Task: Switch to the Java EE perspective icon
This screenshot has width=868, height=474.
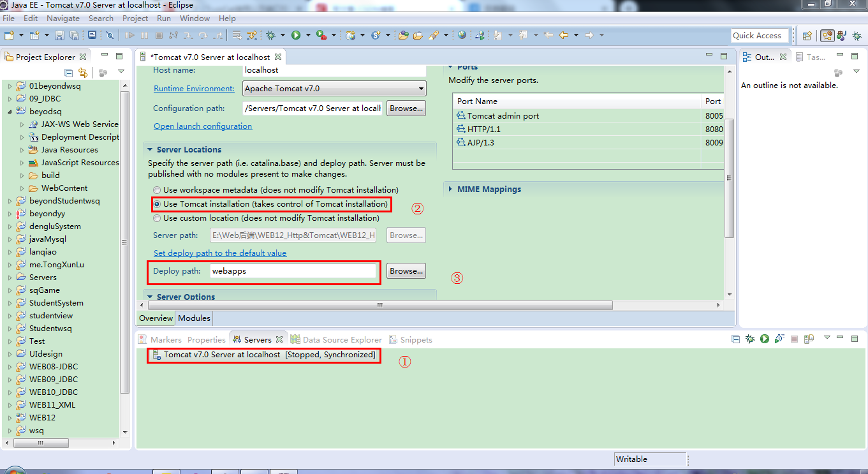Action: tap(827, 36)
